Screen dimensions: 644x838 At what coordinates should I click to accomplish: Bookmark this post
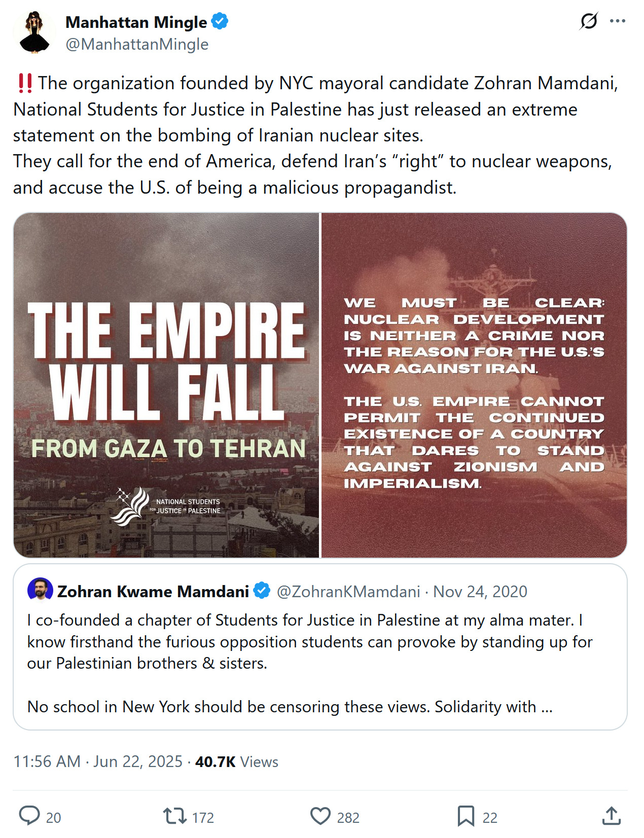point(466,816)
